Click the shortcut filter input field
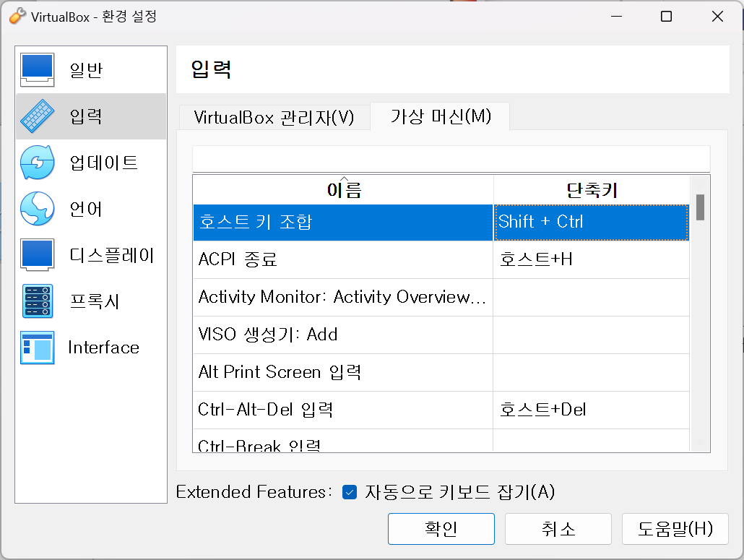 [451, 159]
